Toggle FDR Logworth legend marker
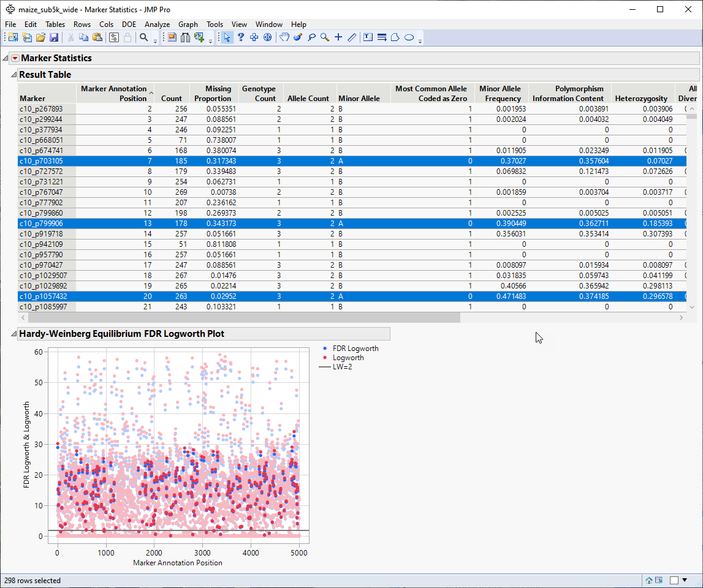Viewport: 703px width, 588px height. [x=324, y=349]
